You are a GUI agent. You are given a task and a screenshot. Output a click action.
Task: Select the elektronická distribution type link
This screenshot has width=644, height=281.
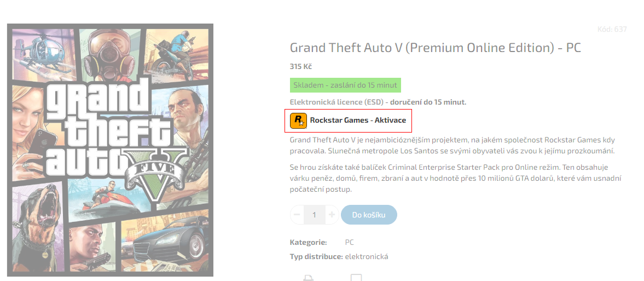[x=367, y=257]
